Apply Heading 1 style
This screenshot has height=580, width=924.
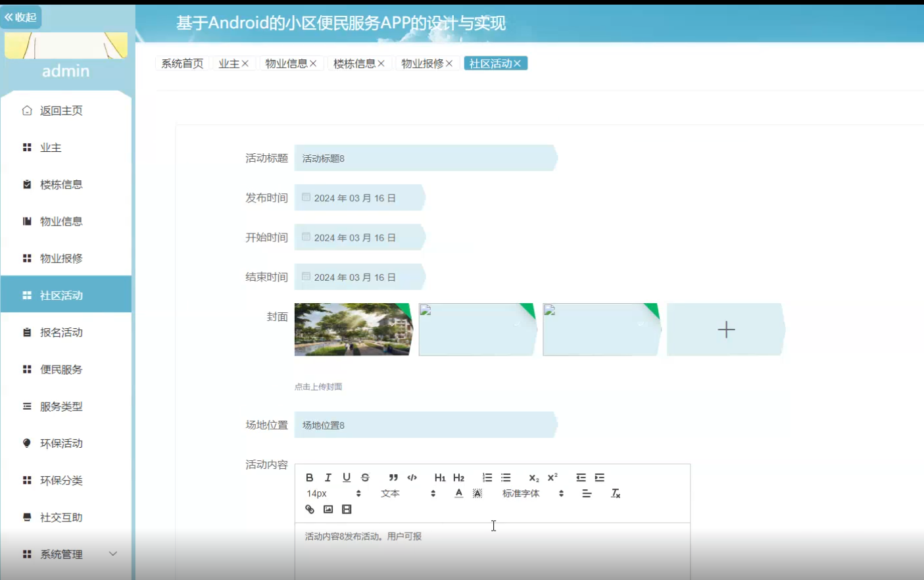[x=440, y=477]
